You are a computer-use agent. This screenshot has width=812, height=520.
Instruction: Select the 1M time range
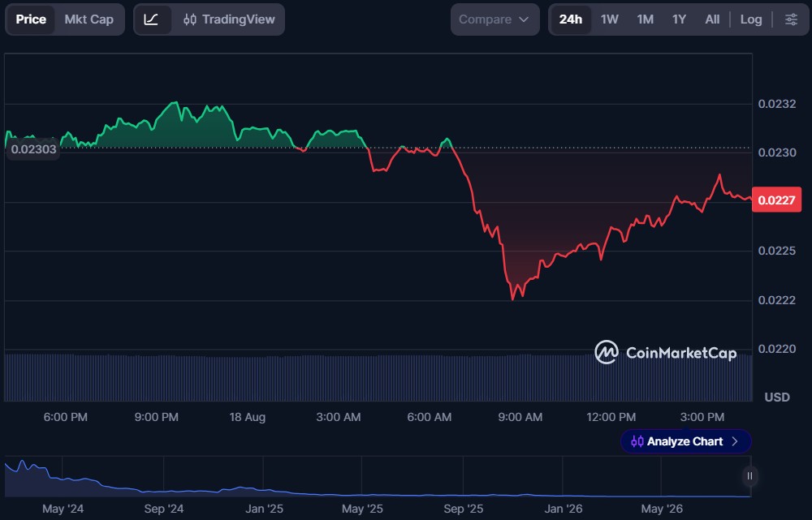click(646, 19)
